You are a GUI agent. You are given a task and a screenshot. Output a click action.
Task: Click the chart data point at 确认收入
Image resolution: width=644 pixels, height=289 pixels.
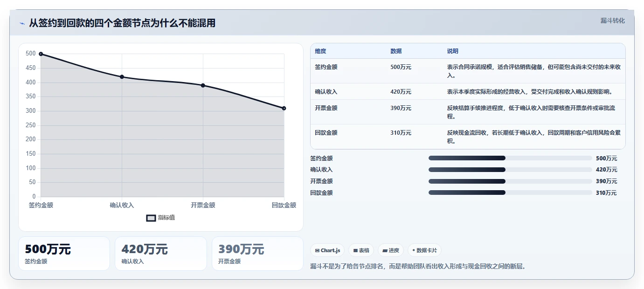click(122, 77)
